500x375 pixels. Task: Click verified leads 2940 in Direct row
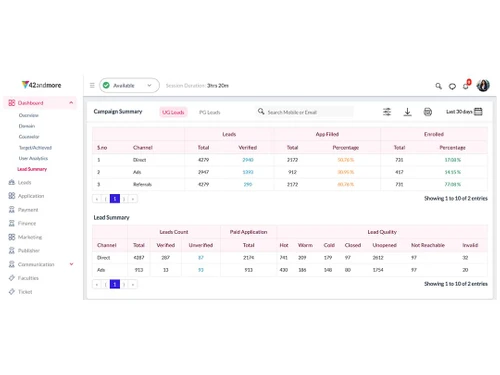(248, 160)
